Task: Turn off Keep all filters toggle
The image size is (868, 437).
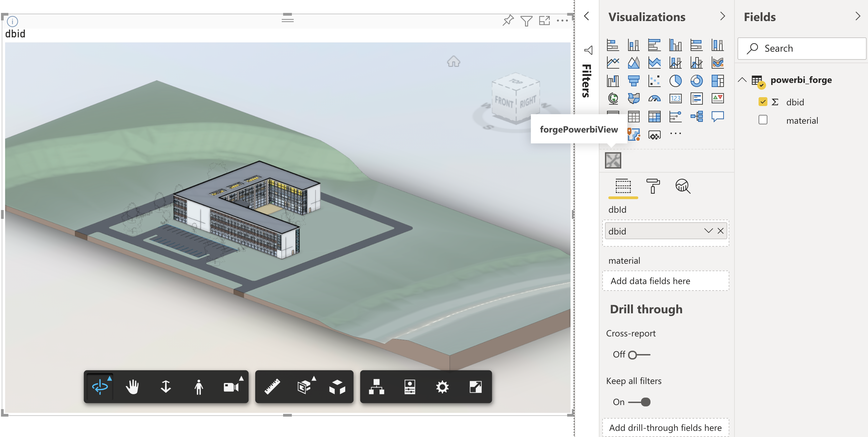Action: tap(639, 402)
